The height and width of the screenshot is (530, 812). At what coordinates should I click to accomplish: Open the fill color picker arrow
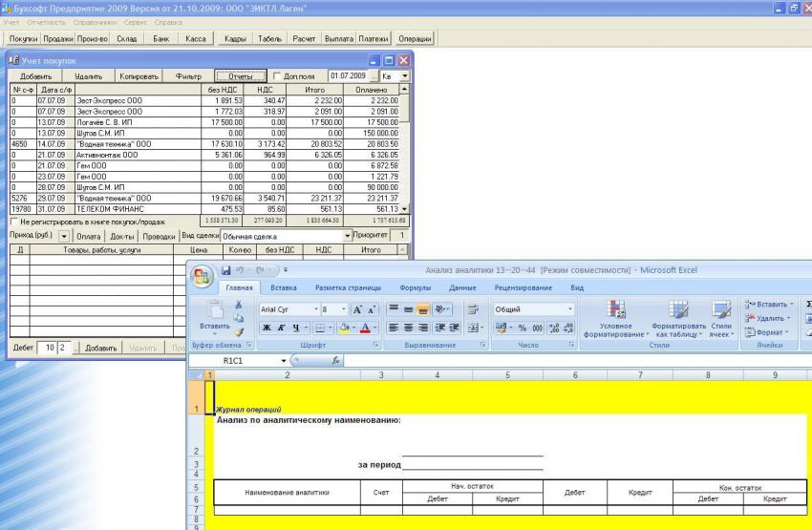354,328
